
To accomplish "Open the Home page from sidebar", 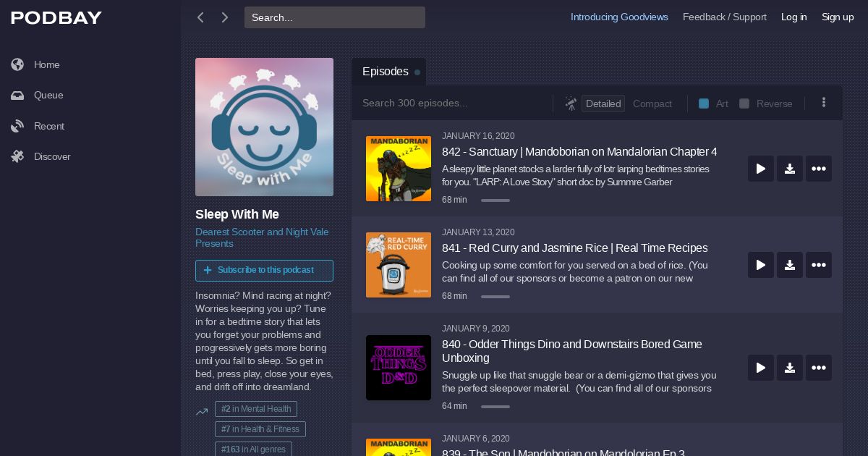I will pyautogui.click(x=46, y=64).
